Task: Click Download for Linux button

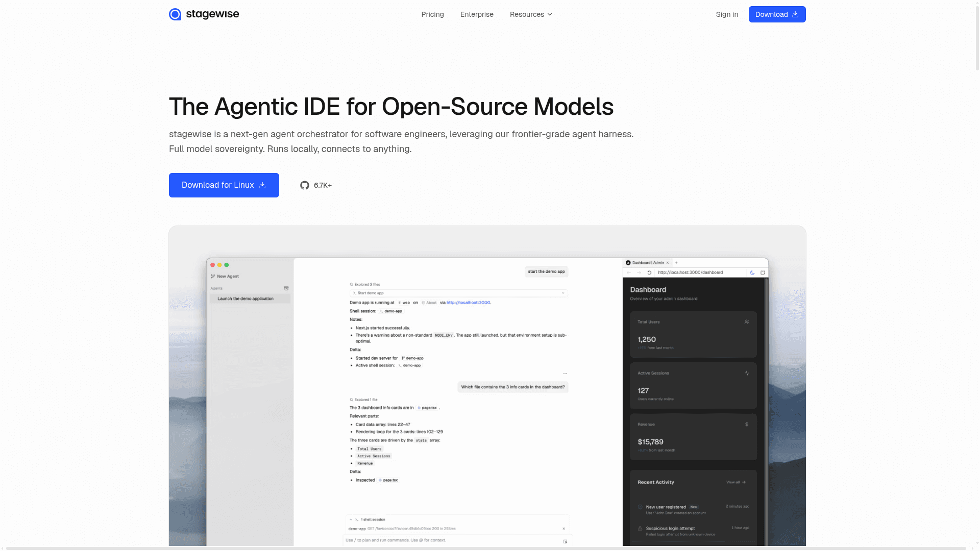Action: 224,185
